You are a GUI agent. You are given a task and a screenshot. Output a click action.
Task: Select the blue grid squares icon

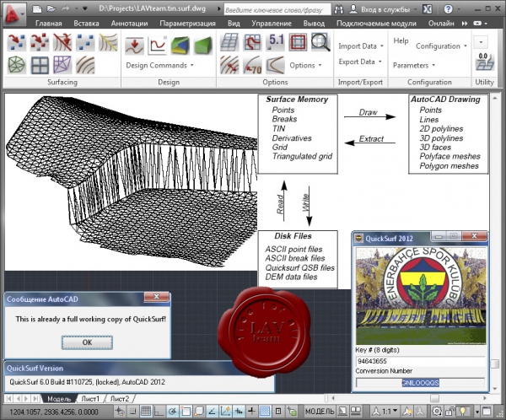(40, 65)
